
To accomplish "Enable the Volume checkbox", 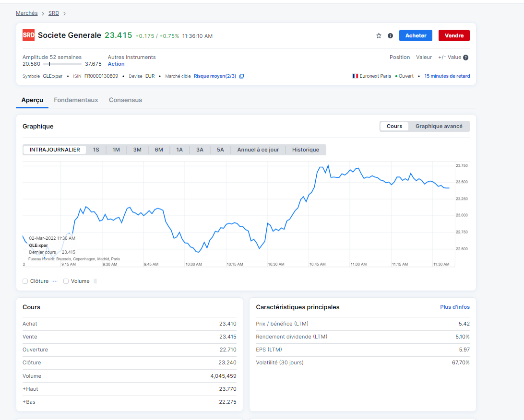I will (66, 281).
